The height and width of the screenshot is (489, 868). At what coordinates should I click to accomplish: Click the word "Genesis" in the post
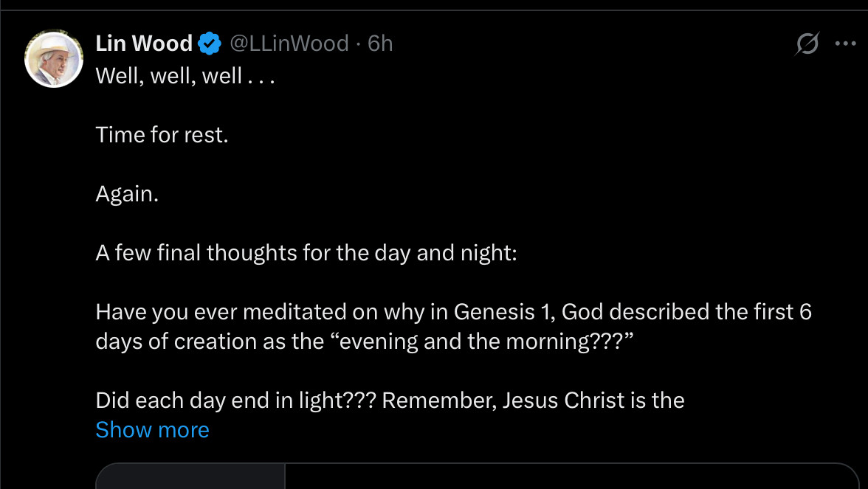[x=494, y=312]
